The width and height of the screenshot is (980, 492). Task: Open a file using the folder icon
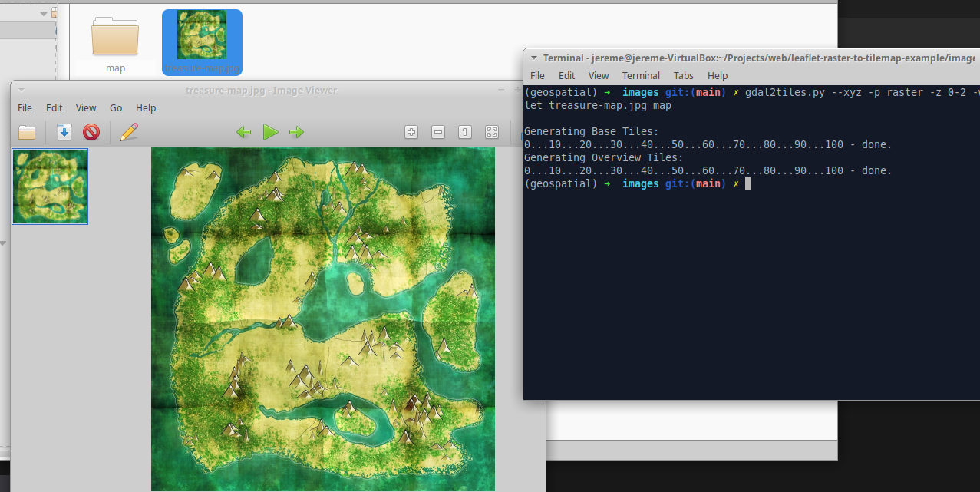pos(26,132)
